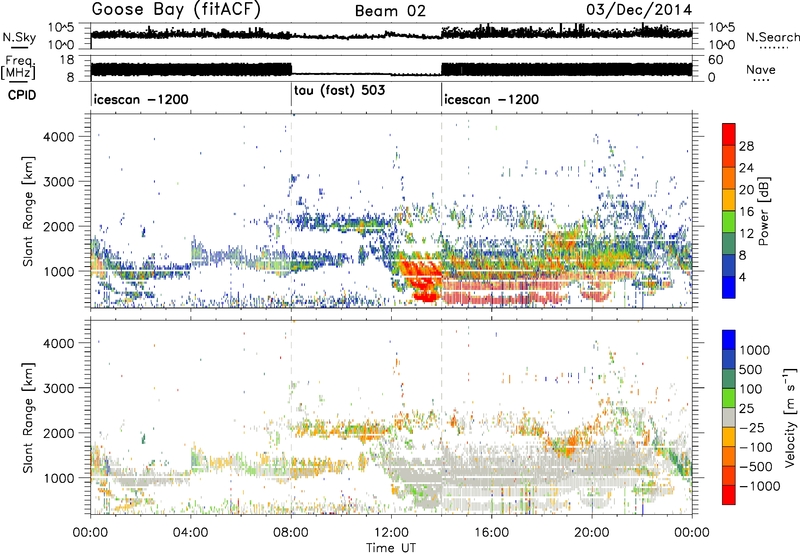Click the velocity color bar "-100" value
Screen dimensions: 800x554
(x=756, y=447)
